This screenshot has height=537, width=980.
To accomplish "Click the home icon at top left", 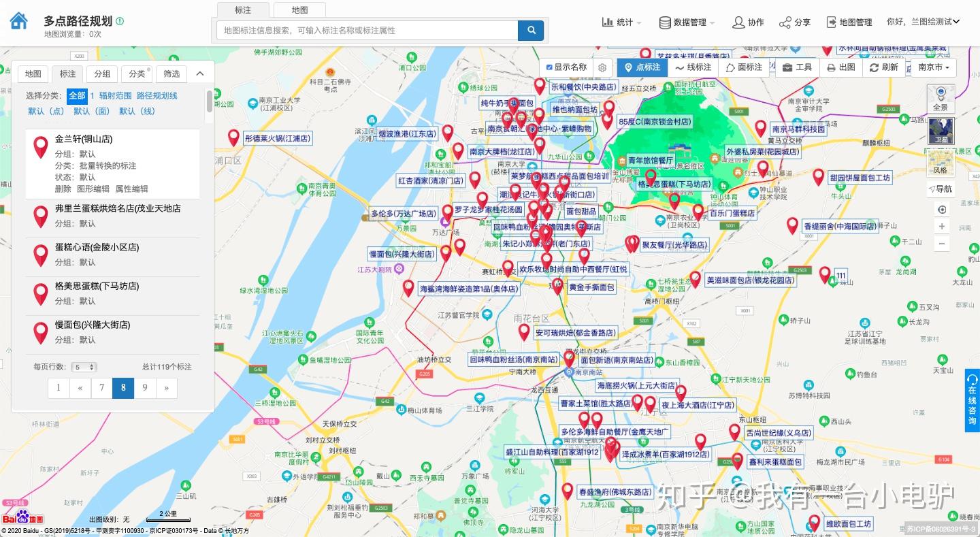I will [x=19, y=21].
